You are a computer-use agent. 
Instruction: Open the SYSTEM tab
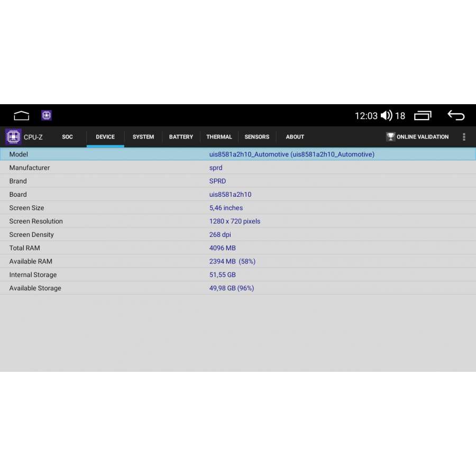pos(143,137)
